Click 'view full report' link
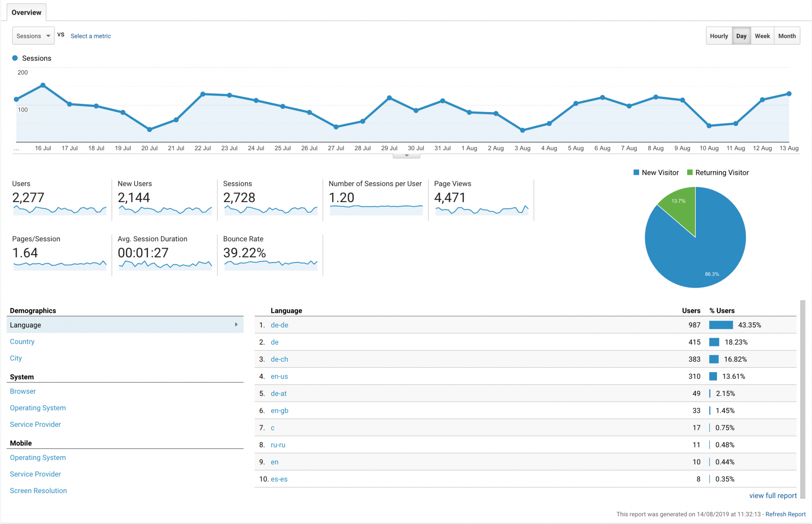This screenshot has width=812, height=524. (773, 496)
